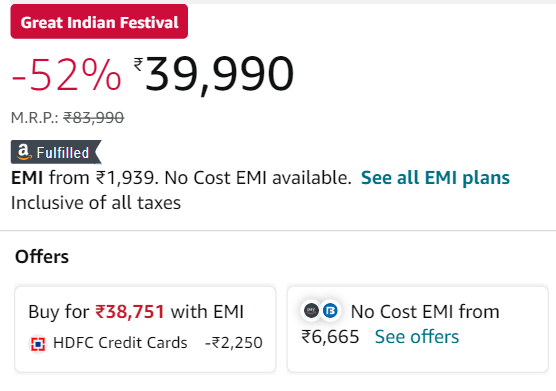This screenshot has width=556, height=391.
Task: Click the -₹2,250 discount amount
Action: point(234,343)
